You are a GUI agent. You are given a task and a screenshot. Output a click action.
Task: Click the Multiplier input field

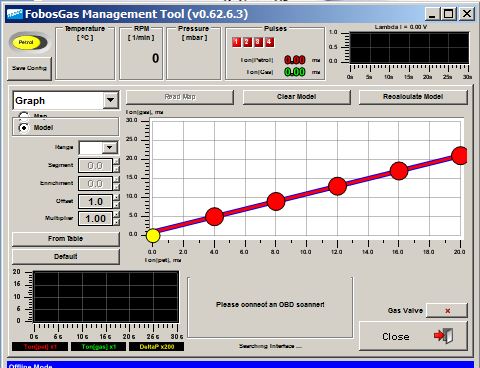click(x=96, y=219)
